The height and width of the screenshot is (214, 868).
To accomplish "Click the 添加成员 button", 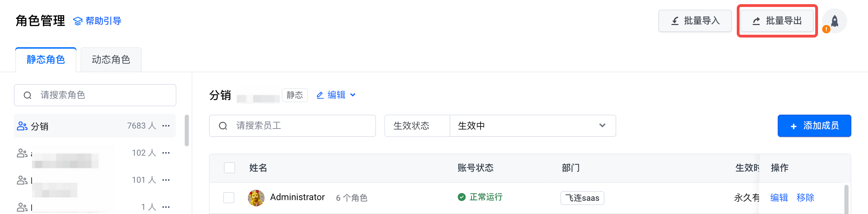I will click(x=814, y=126).
